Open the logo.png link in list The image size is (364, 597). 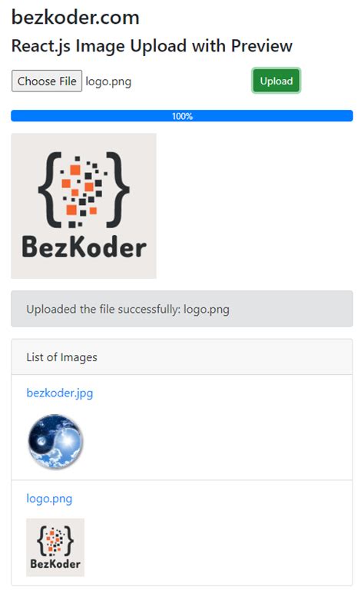pyautogui.click(x=49, y=499)
